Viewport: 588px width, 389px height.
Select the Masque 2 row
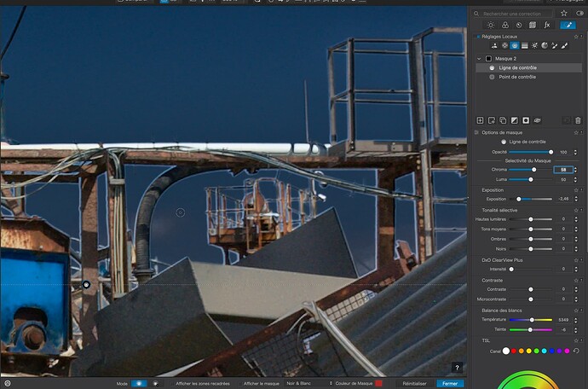tap(528, 59)
